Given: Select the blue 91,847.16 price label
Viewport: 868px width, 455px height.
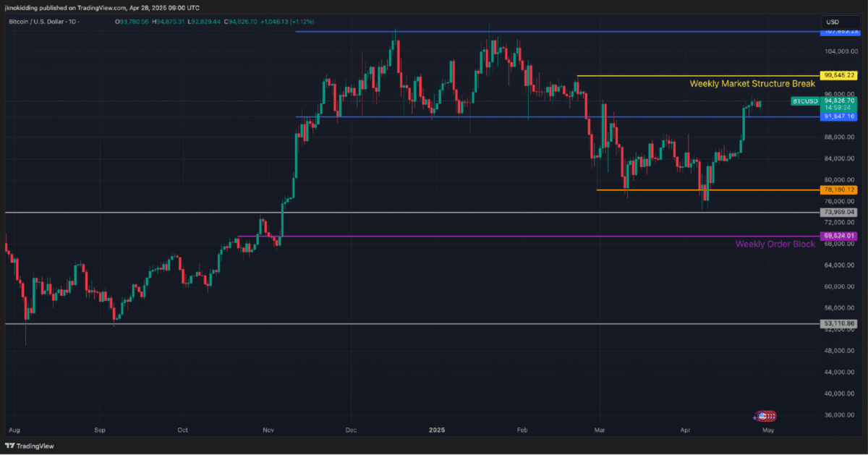Looking at the screenshot, I should (x=839, y=116).
